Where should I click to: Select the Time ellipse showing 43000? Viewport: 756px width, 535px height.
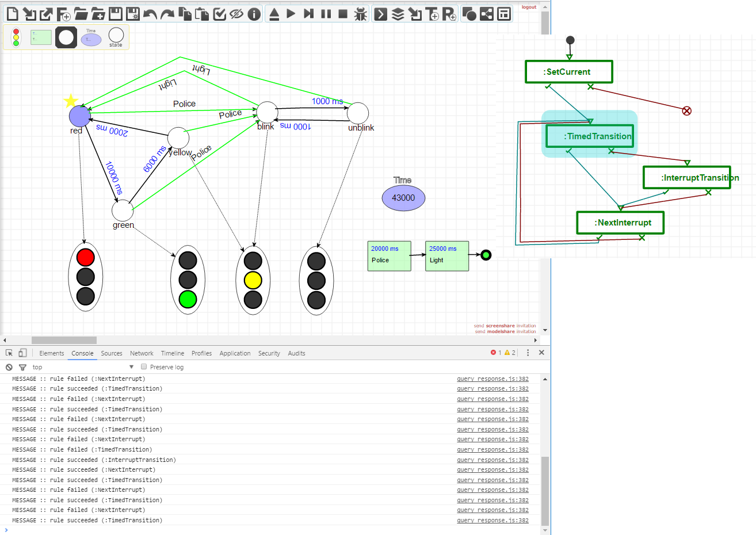pyautogui.click(x=403, y=198)
